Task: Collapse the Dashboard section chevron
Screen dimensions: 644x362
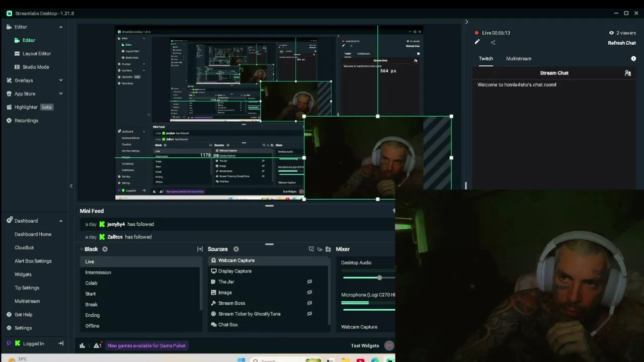Action: tap(61, 221)
